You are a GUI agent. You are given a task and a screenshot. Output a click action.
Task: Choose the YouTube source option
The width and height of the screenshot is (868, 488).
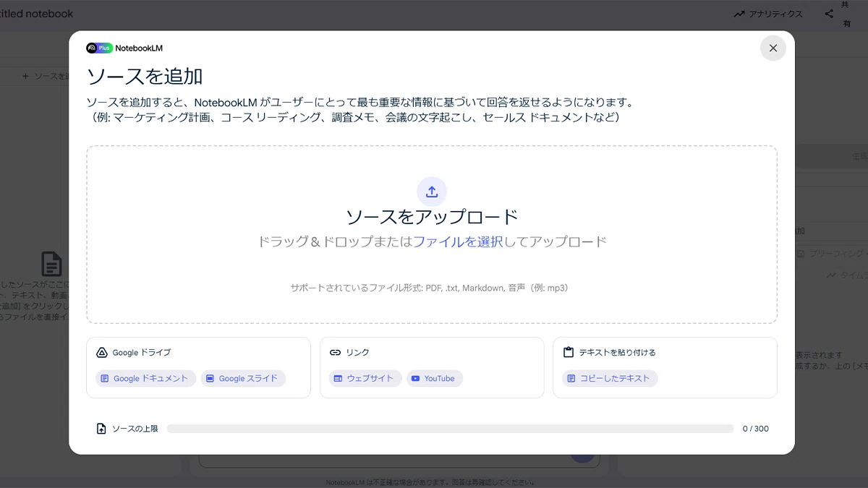coord(434,378)
